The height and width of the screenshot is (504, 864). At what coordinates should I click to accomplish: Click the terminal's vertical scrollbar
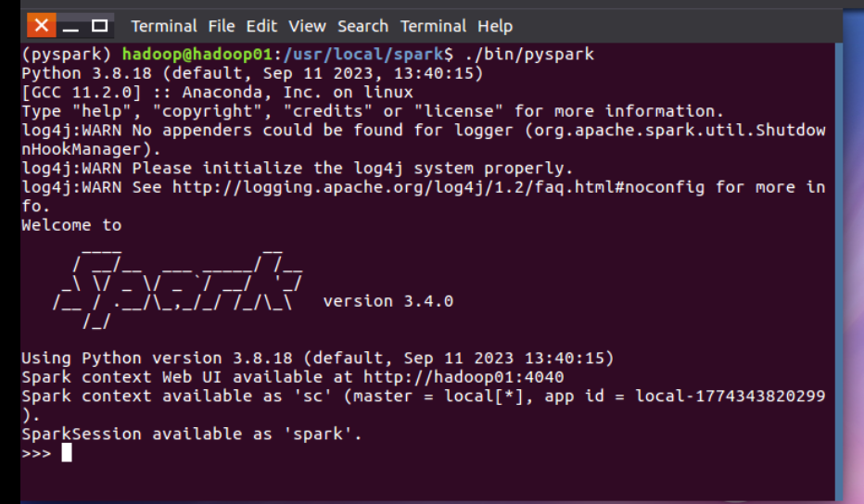click(x=839, y=271)
